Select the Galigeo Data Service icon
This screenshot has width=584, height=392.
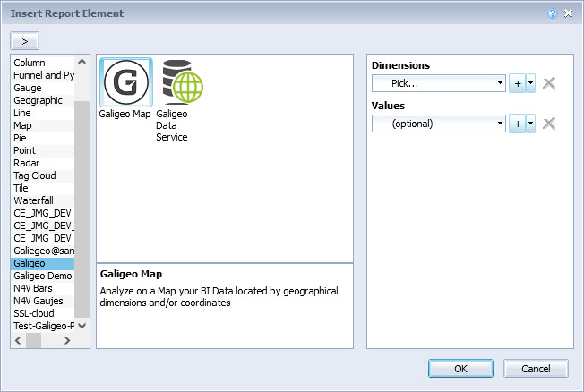(x=183, y=82)
